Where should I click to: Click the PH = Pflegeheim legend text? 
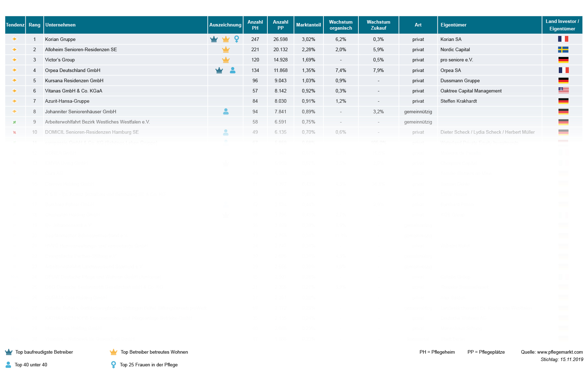pos(437,352)
